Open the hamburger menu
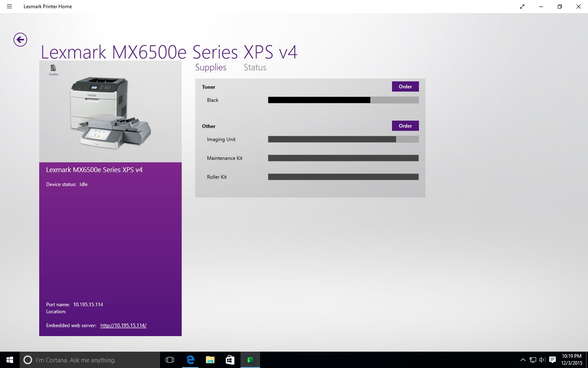 (x=9, y=7)
